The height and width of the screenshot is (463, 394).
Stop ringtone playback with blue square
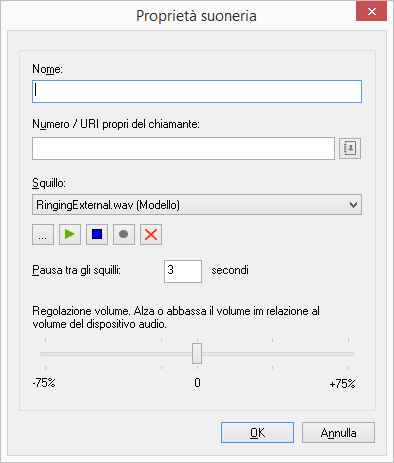[x=97, y=234]
